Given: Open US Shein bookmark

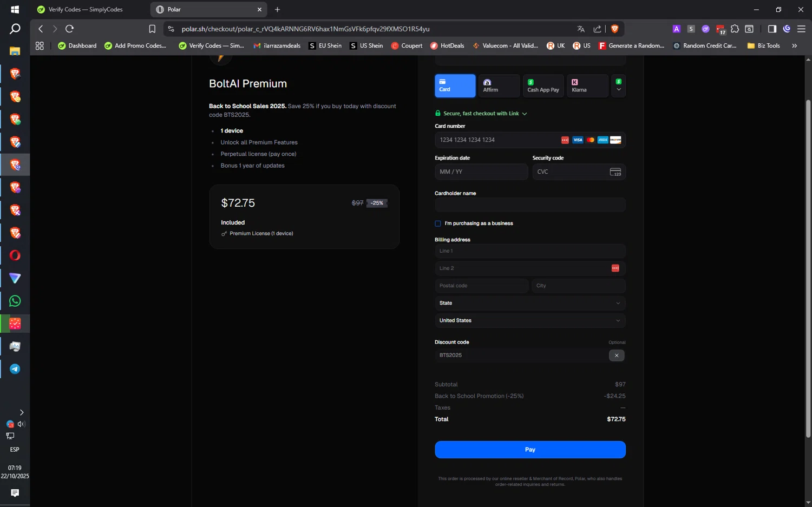Looking at the screenshot, I should click(366, 46).
